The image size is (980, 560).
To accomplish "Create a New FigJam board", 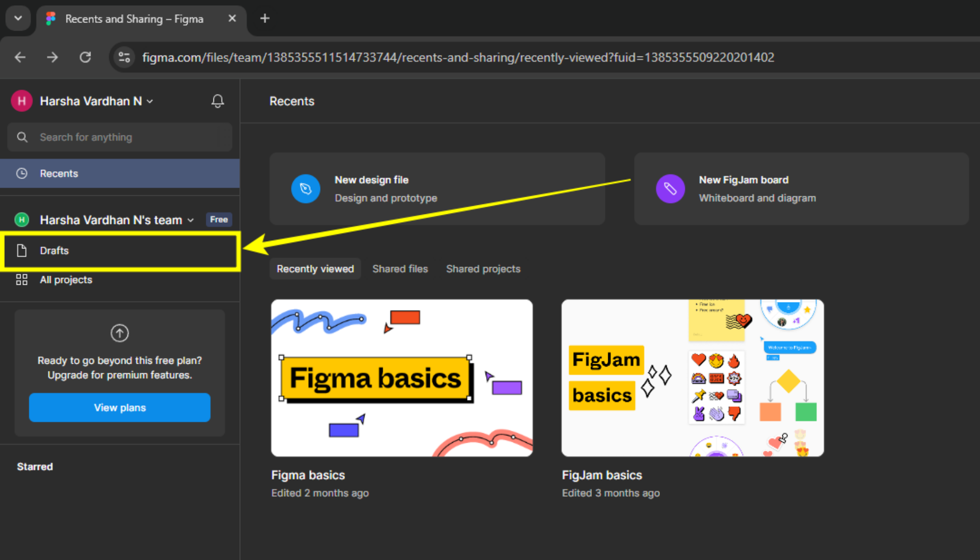I will (802, 189).
